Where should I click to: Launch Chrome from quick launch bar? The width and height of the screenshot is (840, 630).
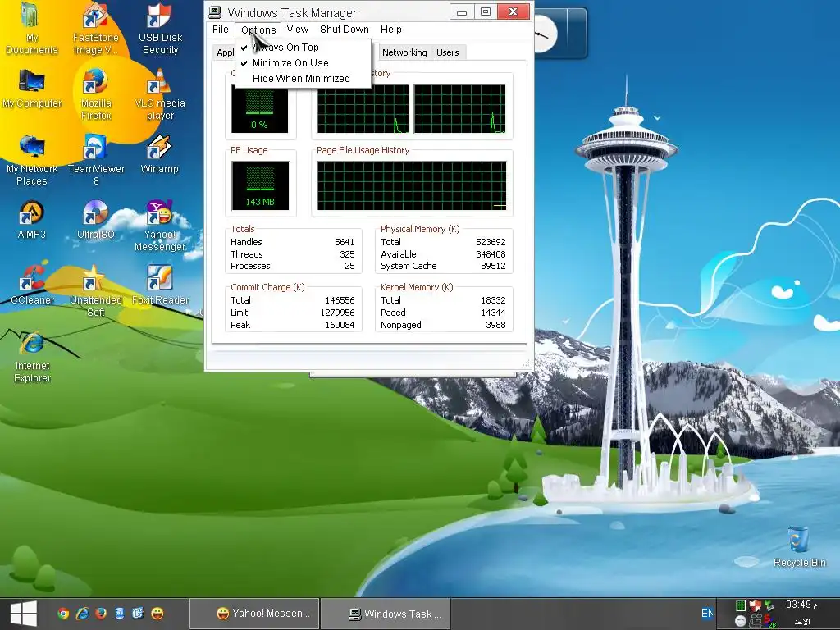click(x=63, y=614)
